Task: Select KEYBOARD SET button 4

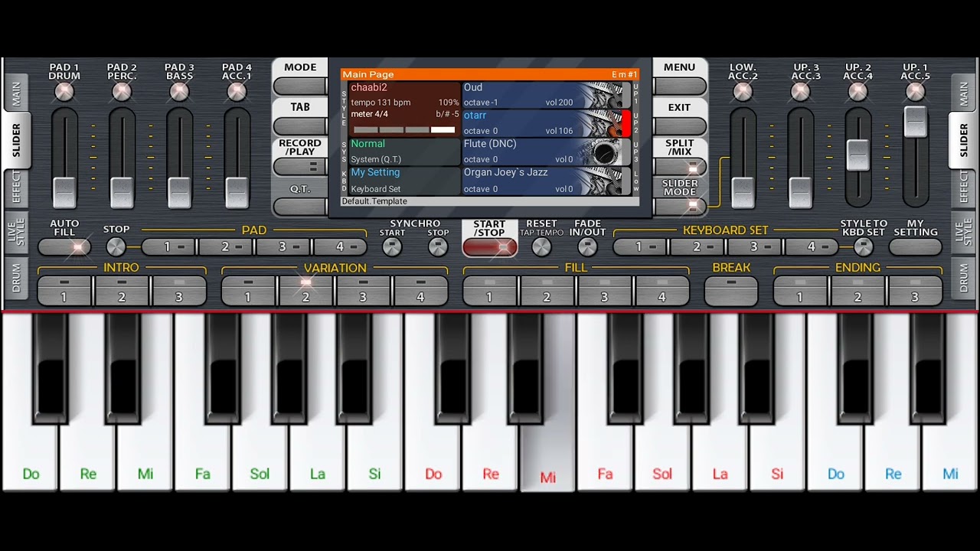Action: (812, 246)
